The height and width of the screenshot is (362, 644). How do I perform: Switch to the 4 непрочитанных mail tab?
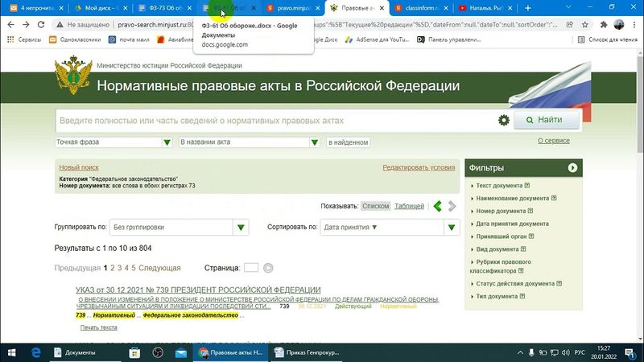(x=36, y=8)
